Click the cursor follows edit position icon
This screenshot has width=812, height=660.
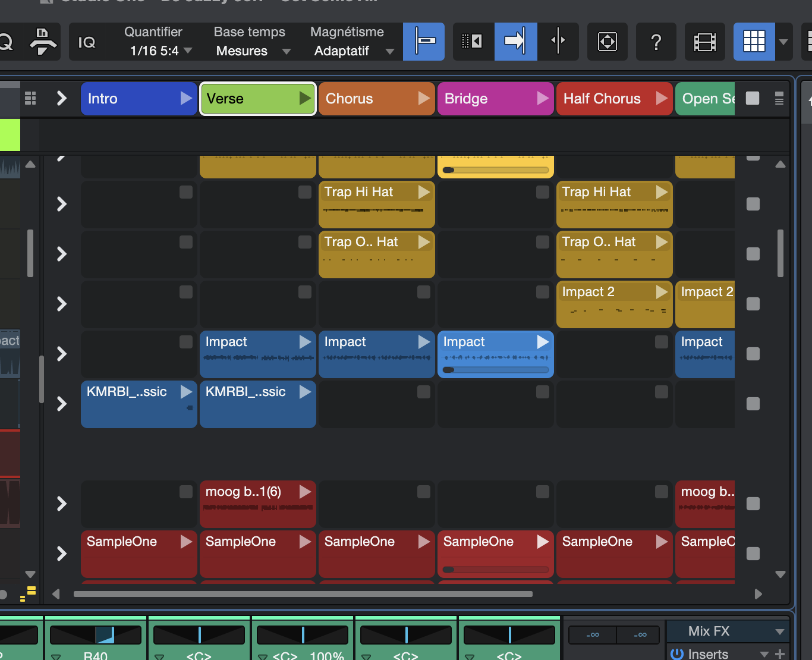point(558,42)
